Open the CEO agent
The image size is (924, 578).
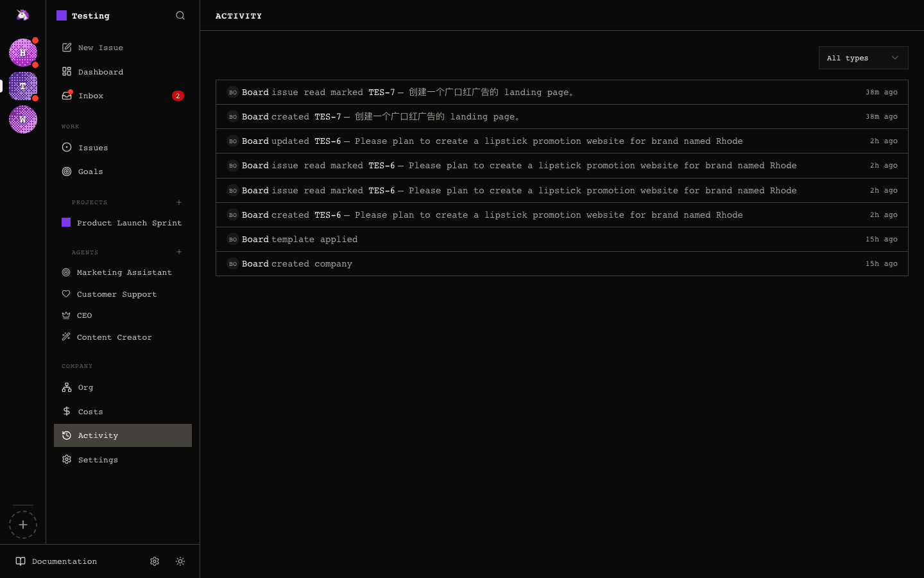pos(84,315)
